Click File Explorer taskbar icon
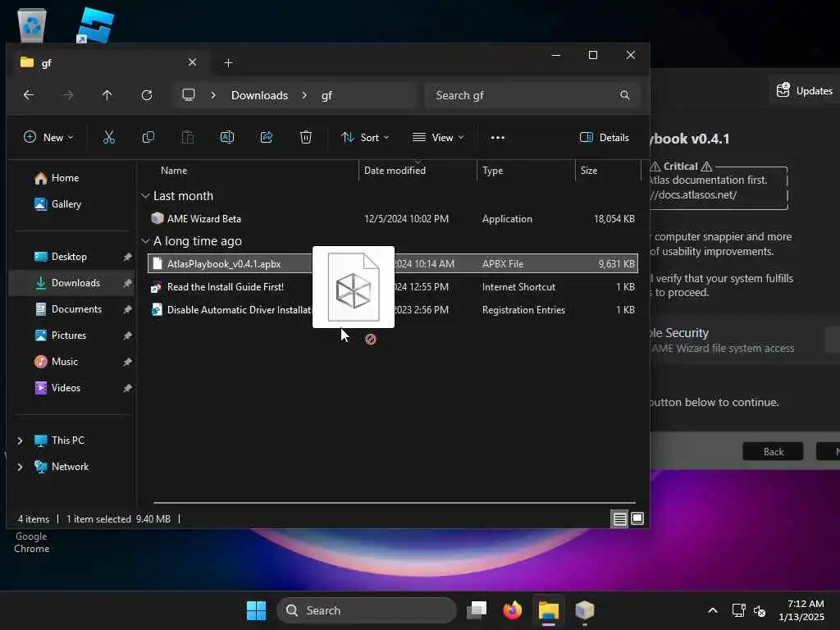Screen dimensions: 840x630 point(549,610)
